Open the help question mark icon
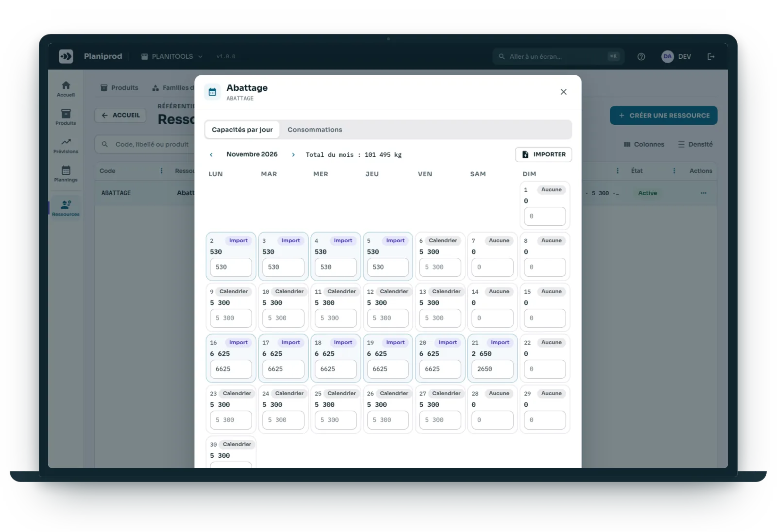Viewport: 777px width, 532px height. pos(641,57)
